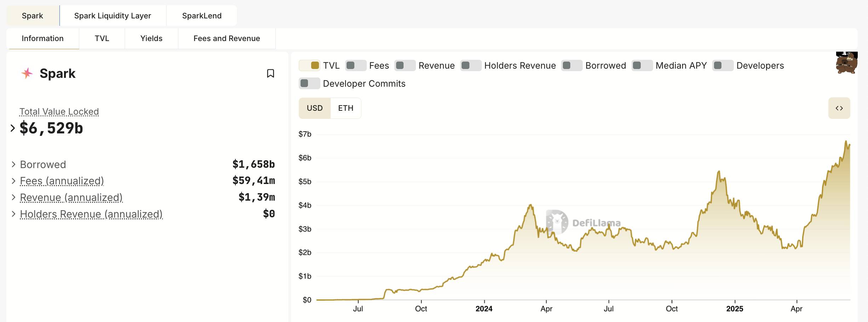Screen dimensions: 868x322
Task: Switch to Spark Liquidity Layer tab
Action: pos(113,16)
